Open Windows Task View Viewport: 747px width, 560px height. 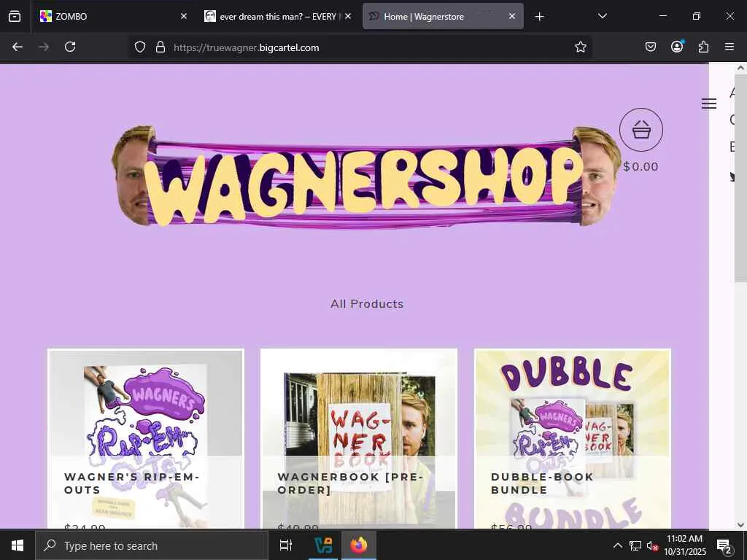(285, 545)
